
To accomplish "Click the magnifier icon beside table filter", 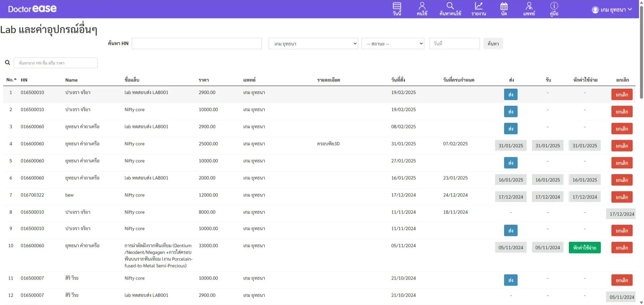I will [x=7, y=63].
